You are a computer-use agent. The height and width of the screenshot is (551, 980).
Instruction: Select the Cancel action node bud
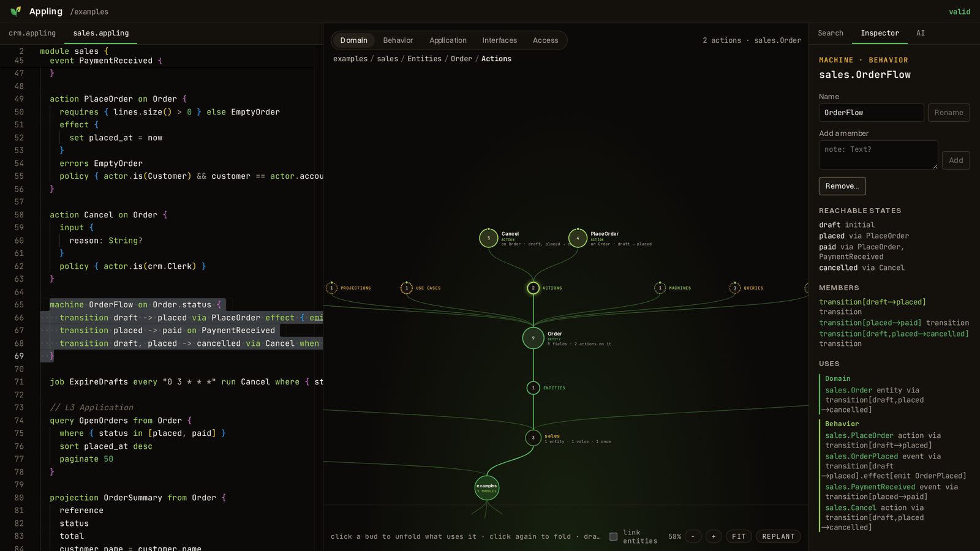coord(488,238)
